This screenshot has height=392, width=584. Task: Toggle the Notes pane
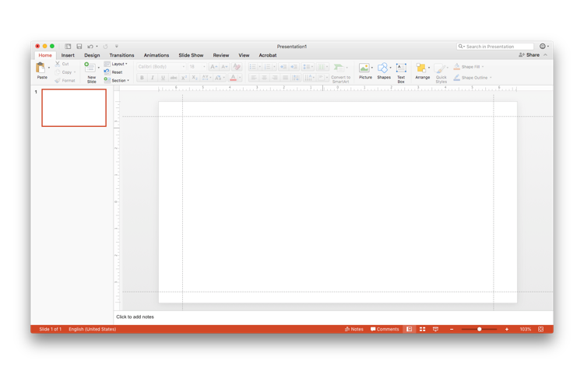click(x=354, y=329)
